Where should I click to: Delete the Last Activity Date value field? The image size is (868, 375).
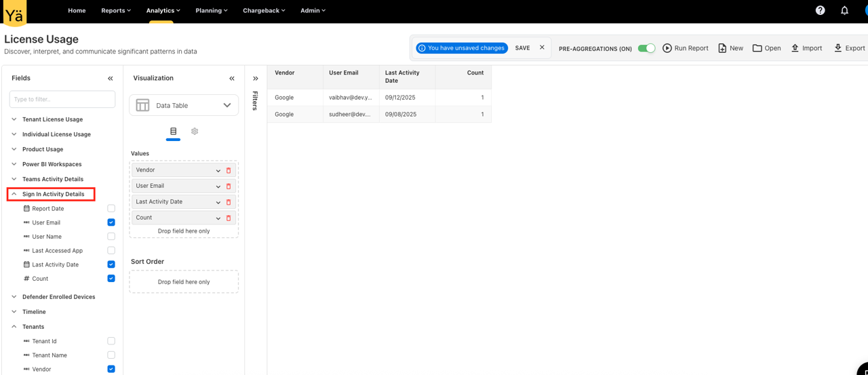(x=229, y=202)
